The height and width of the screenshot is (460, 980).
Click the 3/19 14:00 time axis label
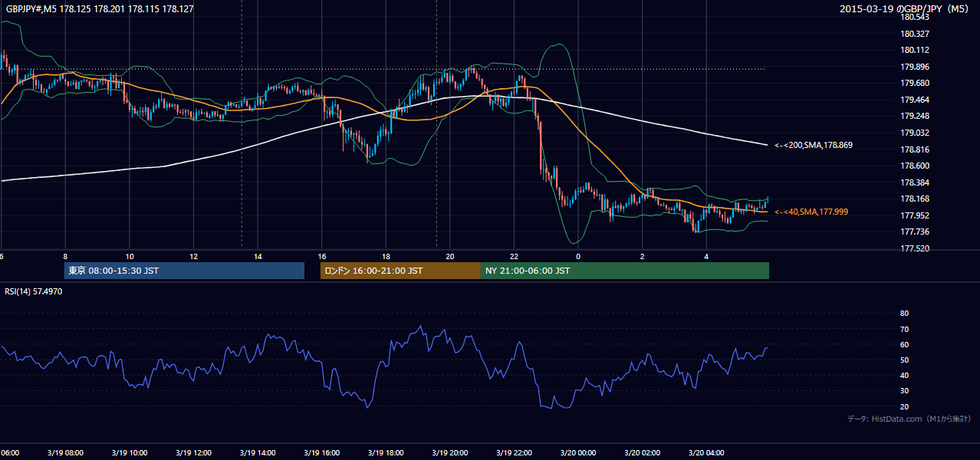(x=258, y=453)
